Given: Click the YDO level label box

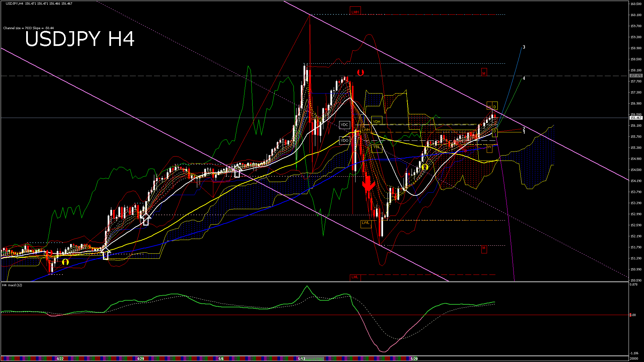Looking at the screenshot, I should tap(344, 140).
